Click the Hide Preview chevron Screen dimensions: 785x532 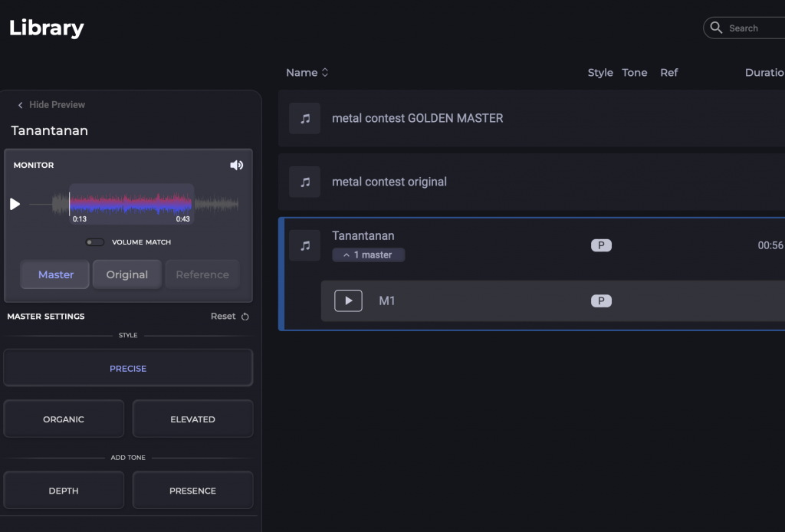click(x=19, y=104)
